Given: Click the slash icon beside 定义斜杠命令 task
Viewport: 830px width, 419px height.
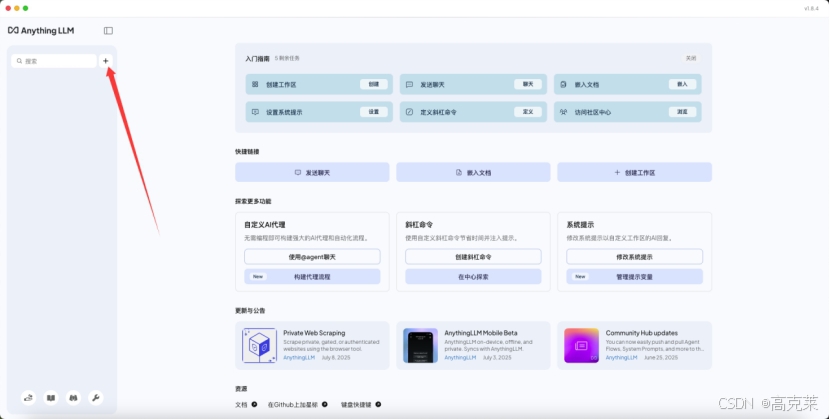Looking at the screenshot, I should pyautogui.click(x=409, y=112).
